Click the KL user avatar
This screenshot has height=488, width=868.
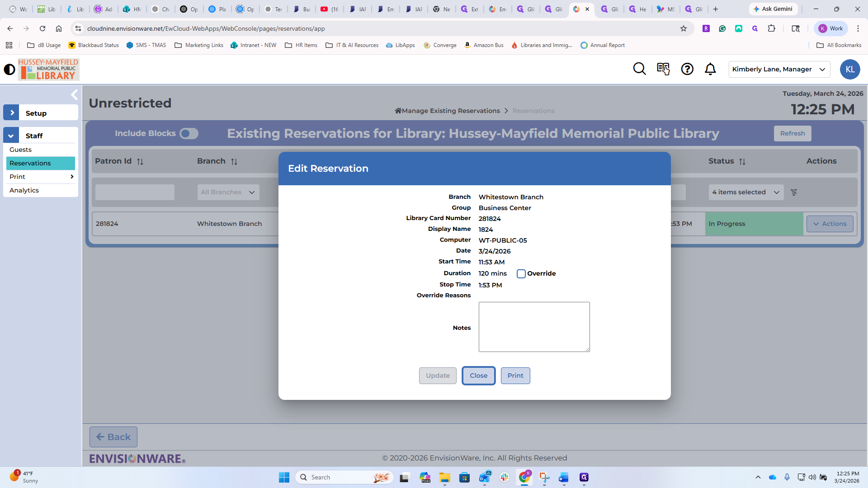[x=849, y=69]
